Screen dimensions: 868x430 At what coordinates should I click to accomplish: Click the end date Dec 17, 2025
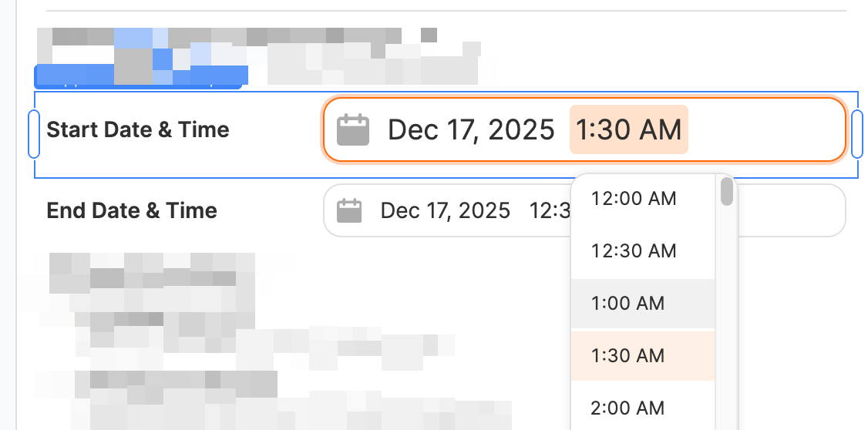[x=446, y=210]
